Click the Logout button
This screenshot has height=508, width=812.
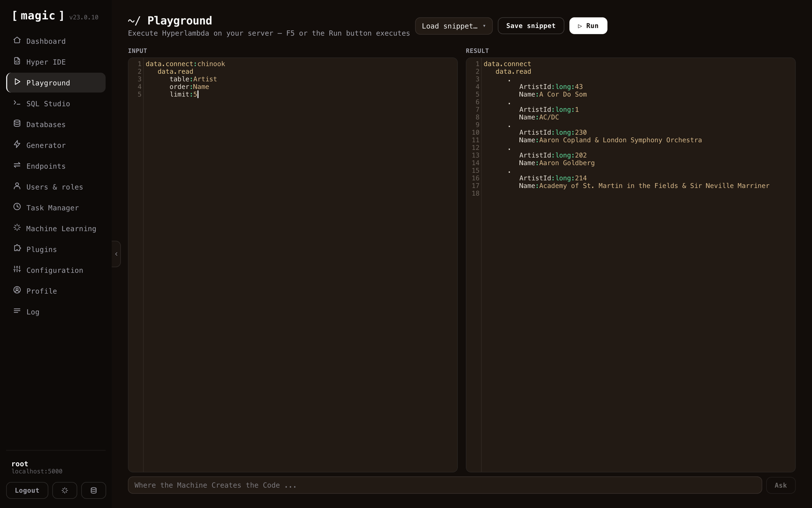click(x=27, y=491)
